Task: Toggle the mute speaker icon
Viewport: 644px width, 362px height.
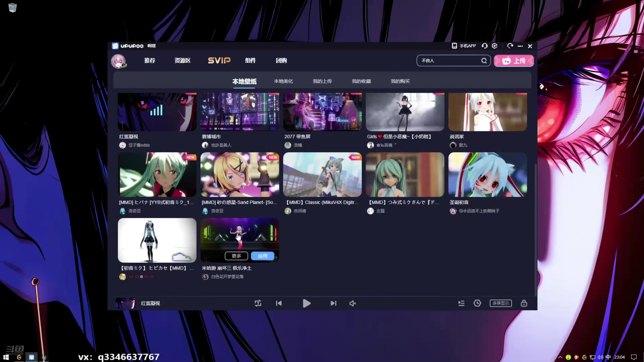Action: [353, 303]
